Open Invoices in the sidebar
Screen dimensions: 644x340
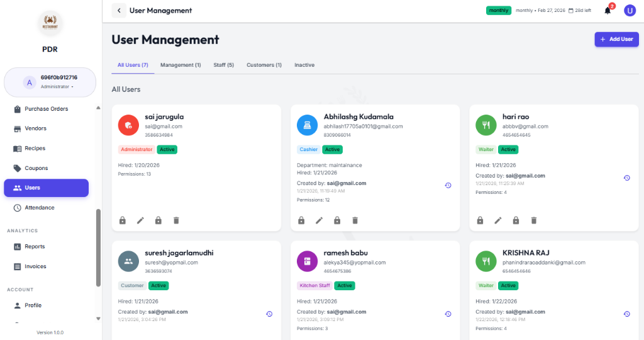46,266
